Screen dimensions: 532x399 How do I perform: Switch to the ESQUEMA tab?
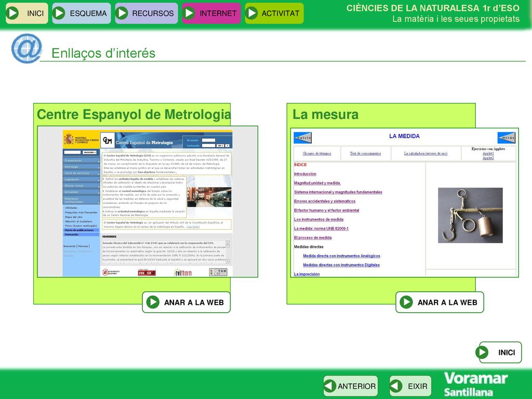[82, 13]
